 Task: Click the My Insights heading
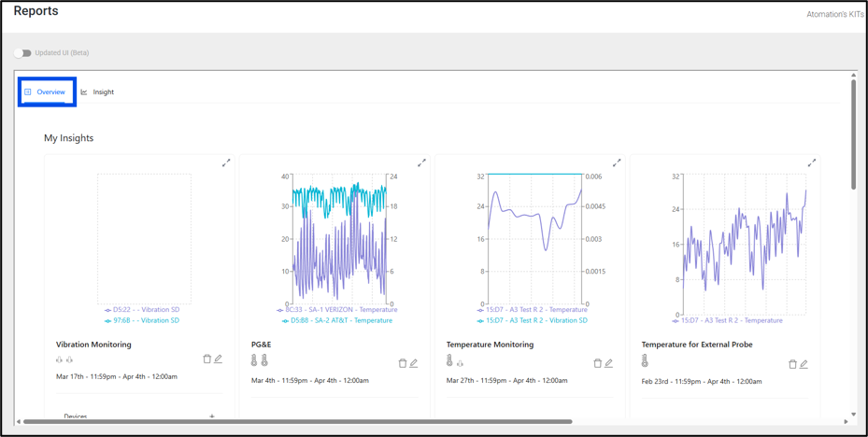68,138
